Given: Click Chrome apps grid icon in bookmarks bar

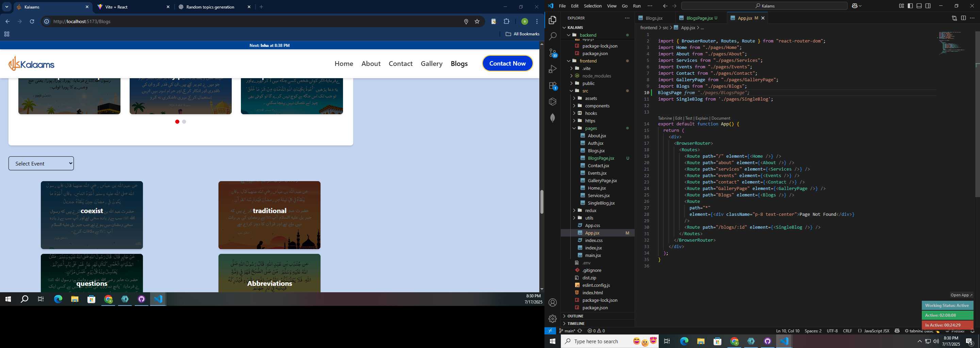Looking at the screenshot, I should (6, 34).
